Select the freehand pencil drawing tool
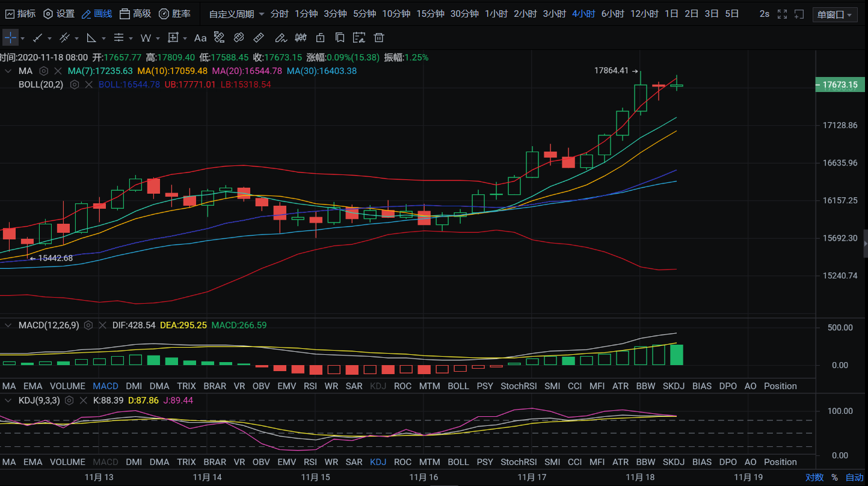The width and height of the screenshot is (868, 486). [x=280, y=38]
